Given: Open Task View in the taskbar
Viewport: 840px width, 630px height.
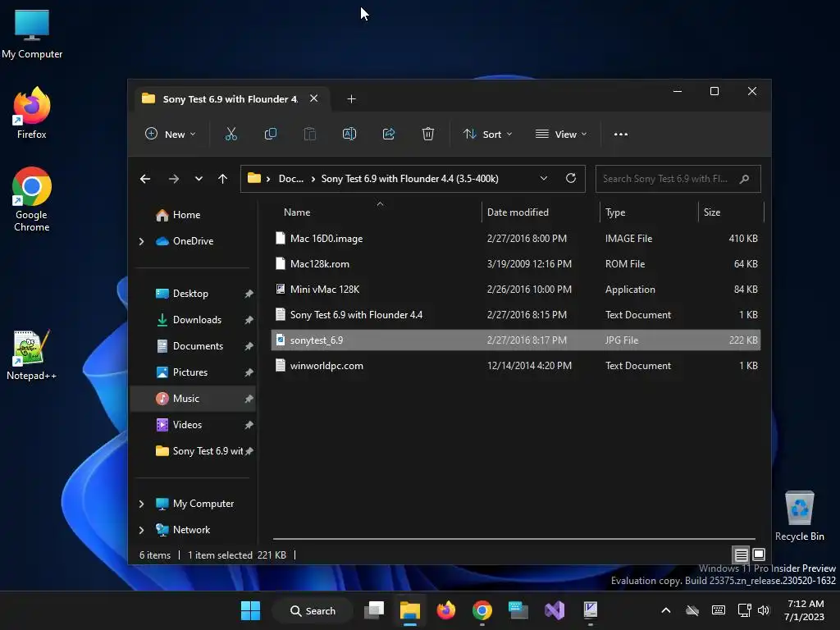Looking at the screenshot, I should 374,610.
